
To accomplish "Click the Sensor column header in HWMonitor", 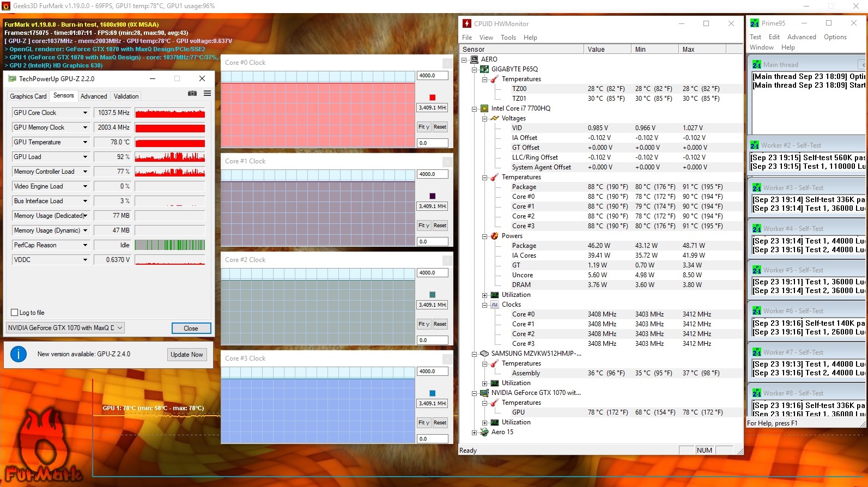I will (521, 49).
